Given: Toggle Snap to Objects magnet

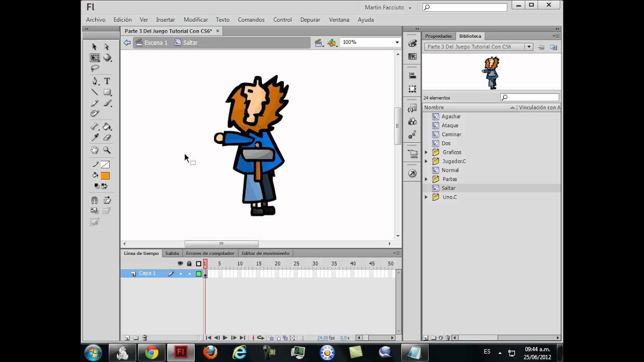Looking at the screenshot, I should (x=95, y=200).
